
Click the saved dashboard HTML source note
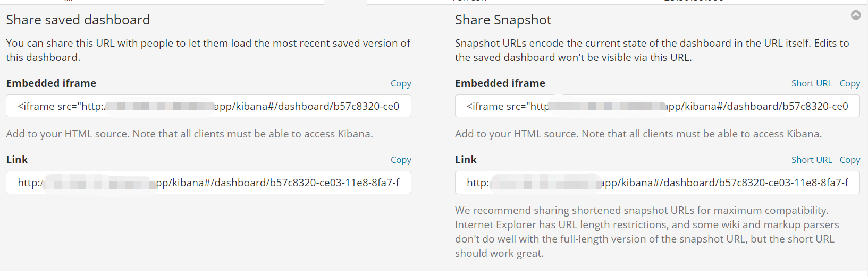(x=189, y=134)
